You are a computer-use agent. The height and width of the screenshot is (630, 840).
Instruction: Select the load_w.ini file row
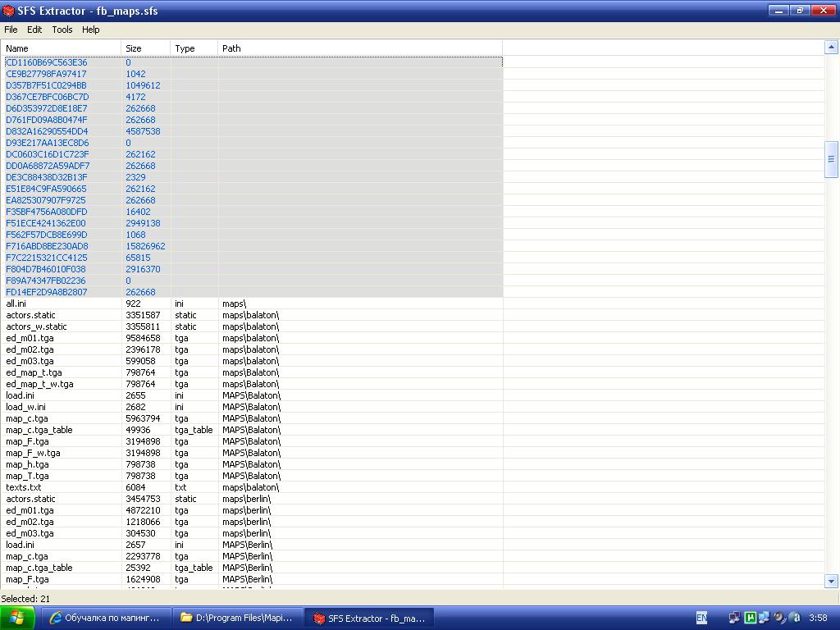(x=252, y=407)
